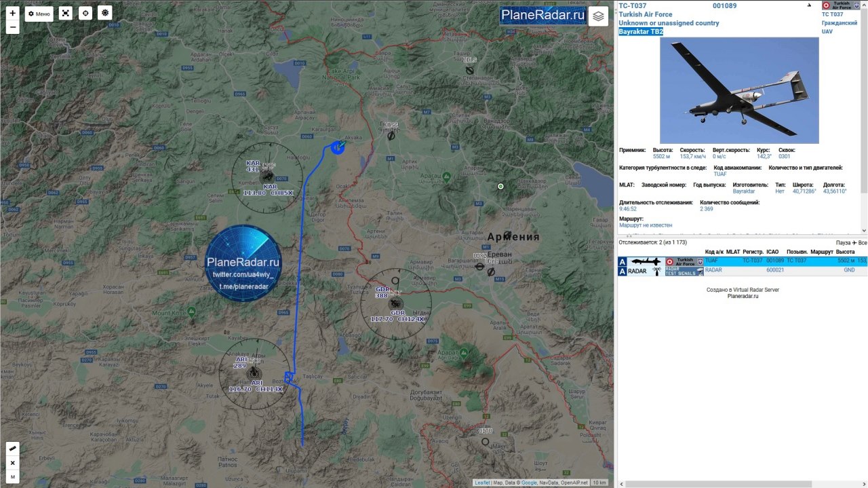Click the Bayraktar manufacturer value
This screenshot has width=868, height=488.
pos(744,192)
